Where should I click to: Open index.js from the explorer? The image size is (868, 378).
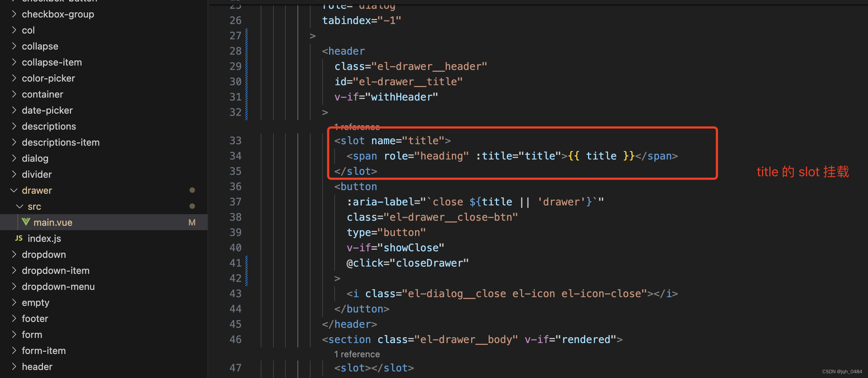44,239
